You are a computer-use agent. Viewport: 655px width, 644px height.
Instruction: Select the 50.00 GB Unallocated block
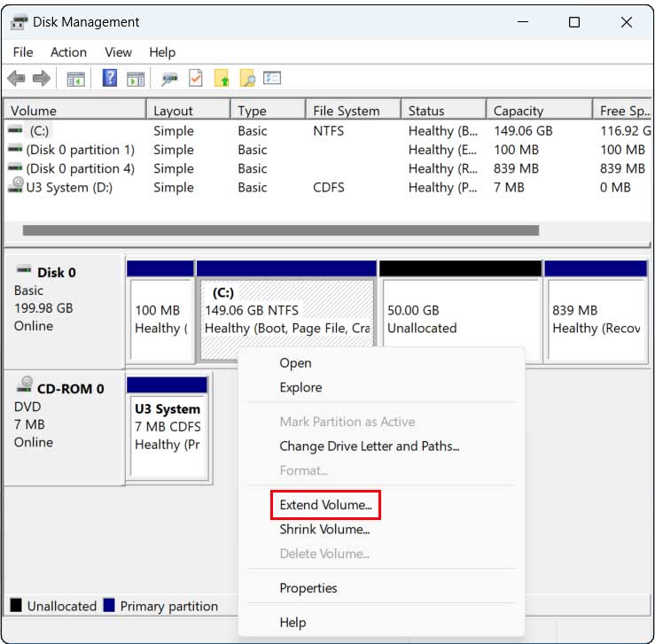pyautogui.click(x=460, y=311)
